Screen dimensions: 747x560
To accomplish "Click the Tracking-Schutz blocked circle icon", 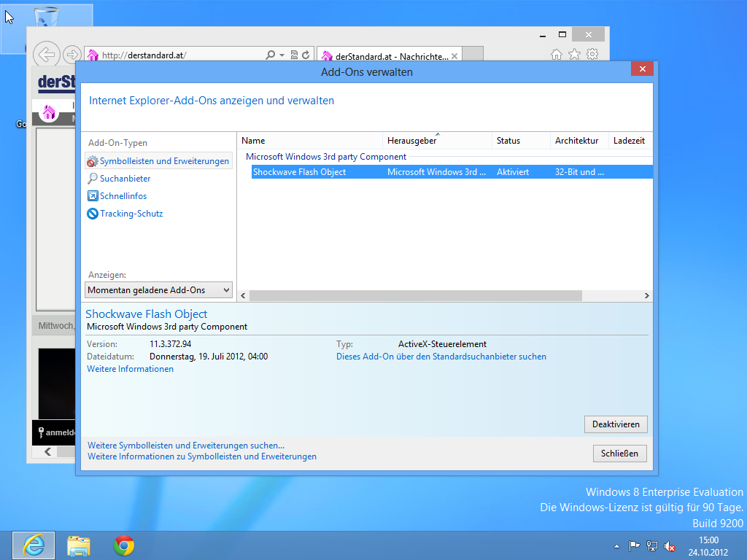I will point(93,214).
